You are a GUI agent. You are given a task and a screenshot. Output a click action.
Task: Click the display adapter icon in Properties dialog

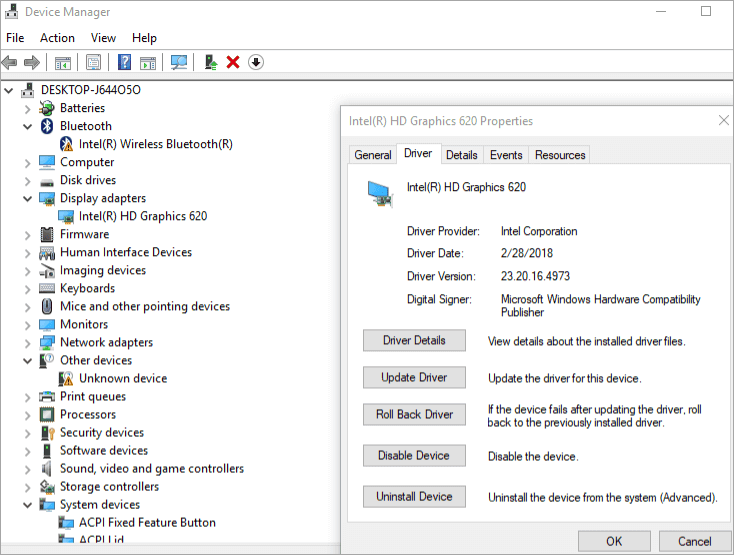[380, 194]
